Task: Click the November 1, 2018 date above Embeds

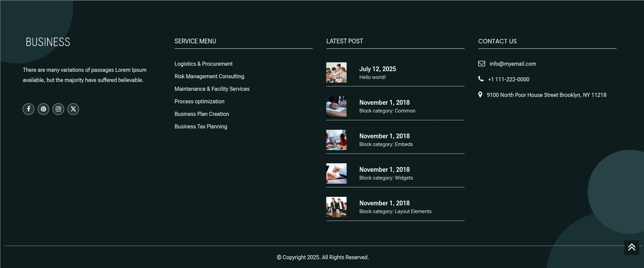Action: coord(385,136)
